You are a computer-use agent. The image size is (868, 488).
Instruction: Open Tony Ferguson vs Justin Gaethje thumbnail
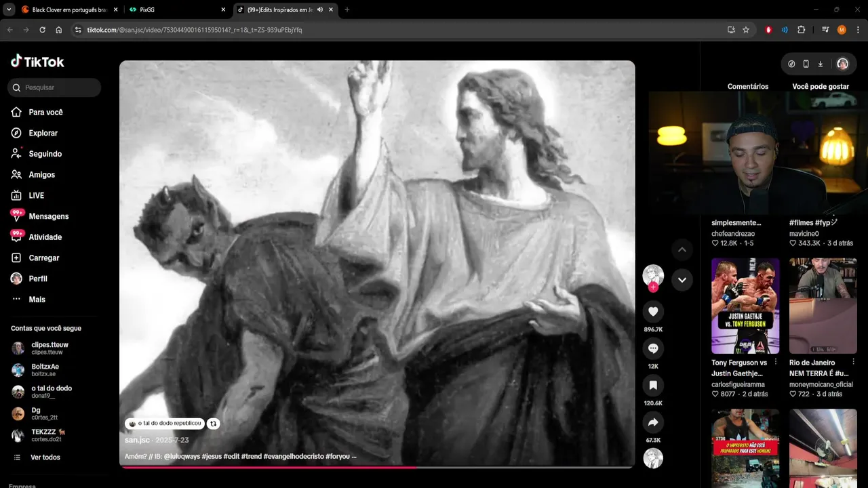pyautogui.click(x=745, y=306)
